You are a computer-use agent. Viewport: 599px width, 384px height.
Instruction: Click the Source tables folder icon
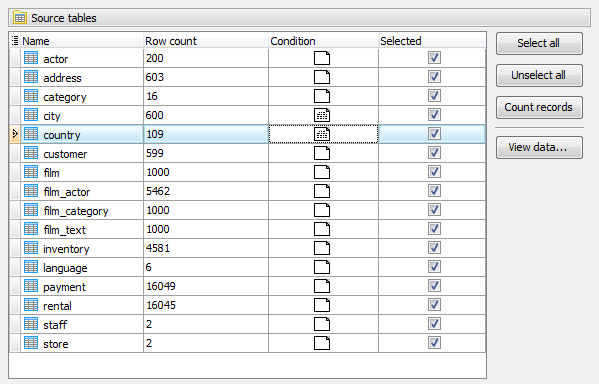coord(20,18)
